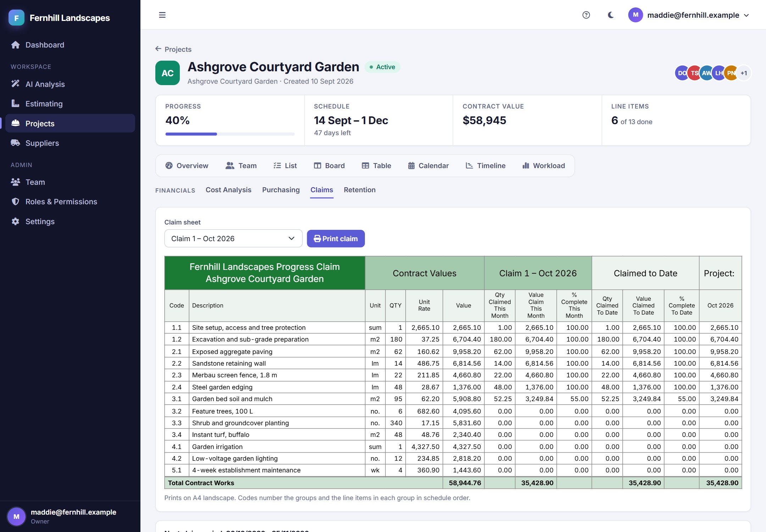The height and width of the screenshot is (532, 766).
Task: Open AI Analysis in sidebar
Action: [x=70, y=84]
